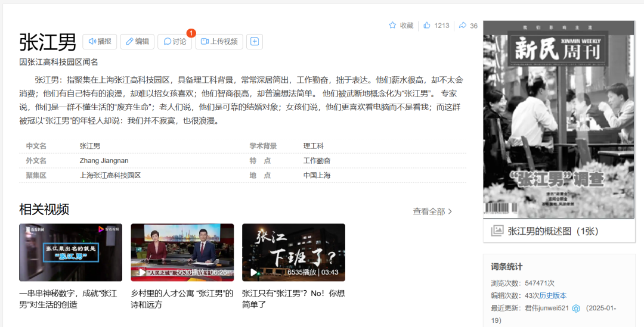Click the 外文名 field label
Viewport: 644px width, 327px height.
click(x=36, y=160)
